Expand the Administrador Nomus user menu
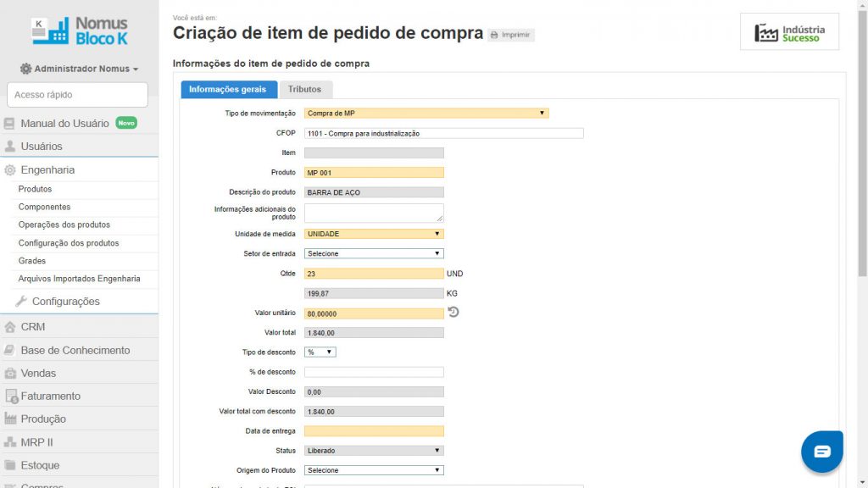The image size is (868, 488). (x=79, y=69)
